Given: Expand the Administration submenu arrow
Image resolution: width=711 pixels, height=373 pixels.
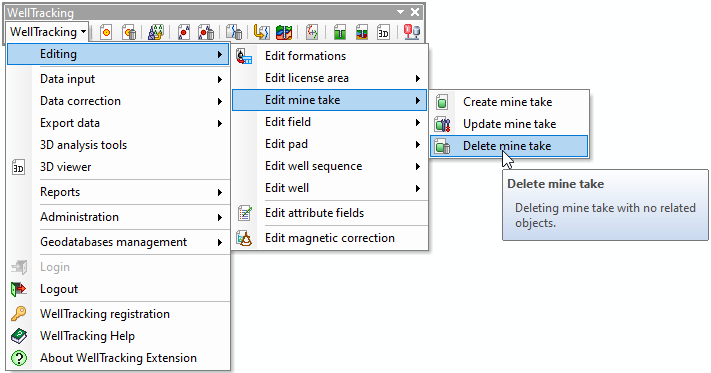Looking at the screenshot, I should (x=219, y=218).
